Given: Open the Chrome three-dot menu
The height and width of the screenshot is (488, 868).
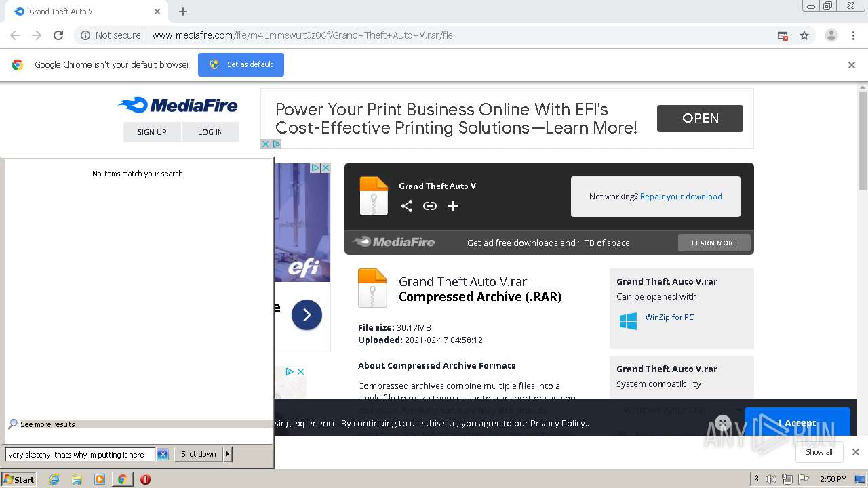Looking at the screenshot, I should 853,35.
